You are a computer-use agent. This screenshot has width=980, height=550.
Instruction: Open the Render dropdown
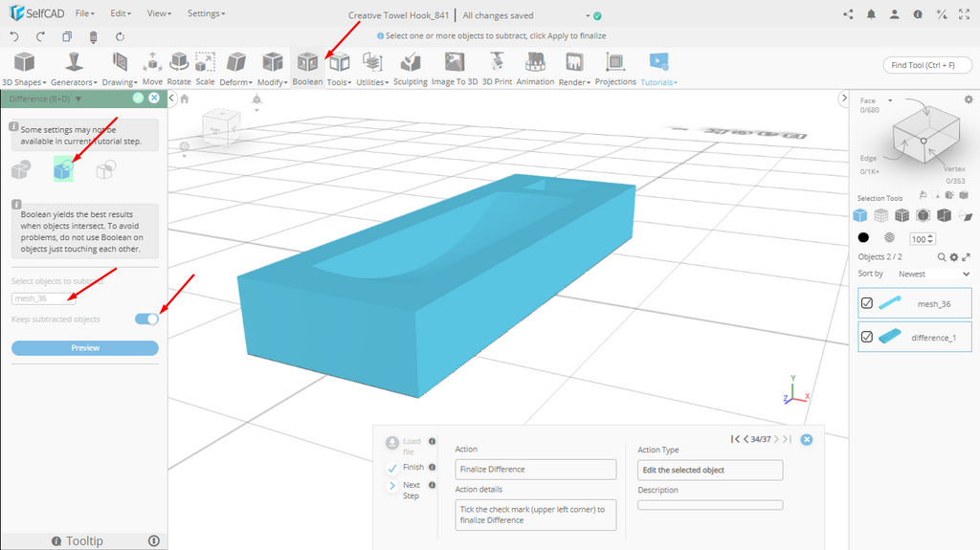point(574,69)
